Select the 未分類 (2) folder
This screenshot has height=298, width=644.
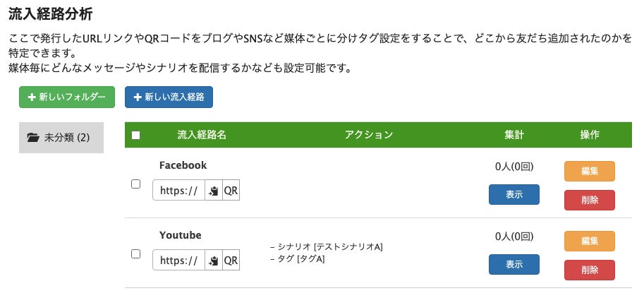pos(61,138)
